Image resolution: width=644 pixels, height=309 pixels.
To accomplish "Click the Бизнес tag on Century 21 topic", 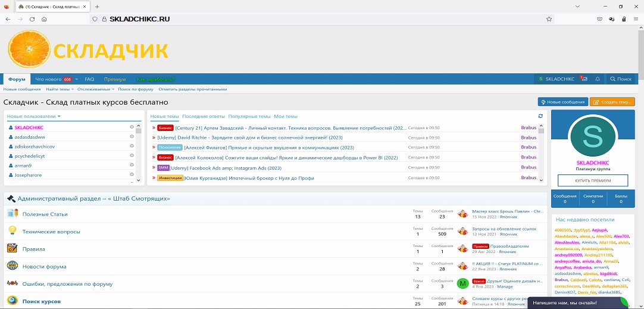I will point(165,128).
